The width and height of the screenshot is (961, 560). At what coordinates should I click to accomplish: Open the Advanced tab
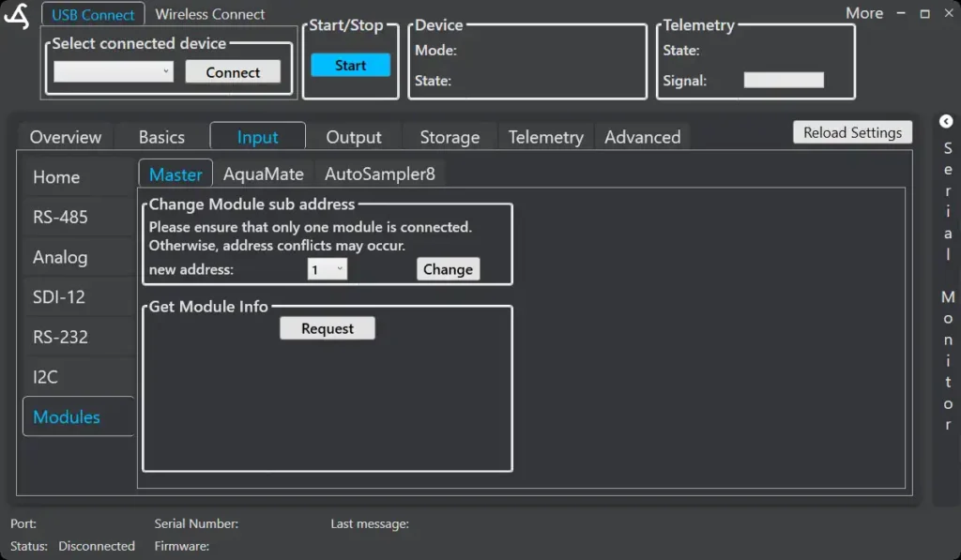[x=642, y=137]
